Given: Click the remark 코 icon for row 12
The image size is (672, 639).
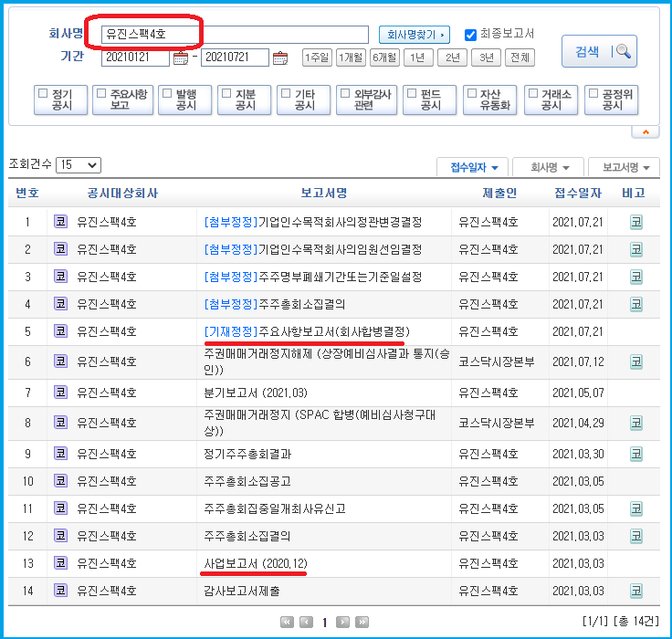Looking at the screenshot, I should click(636, 536).
